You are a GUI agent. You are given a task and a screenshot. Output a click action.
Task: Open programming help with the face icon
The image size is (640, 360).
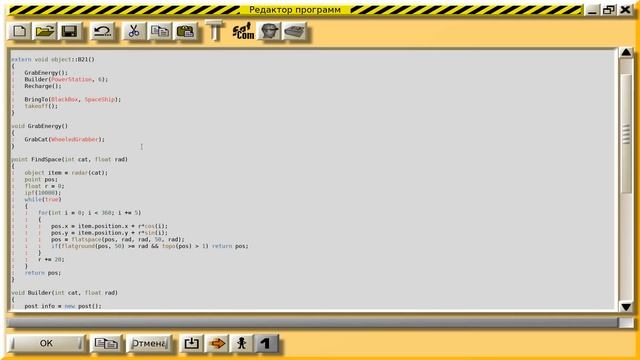pyautogui.click(x=269, y=31)
